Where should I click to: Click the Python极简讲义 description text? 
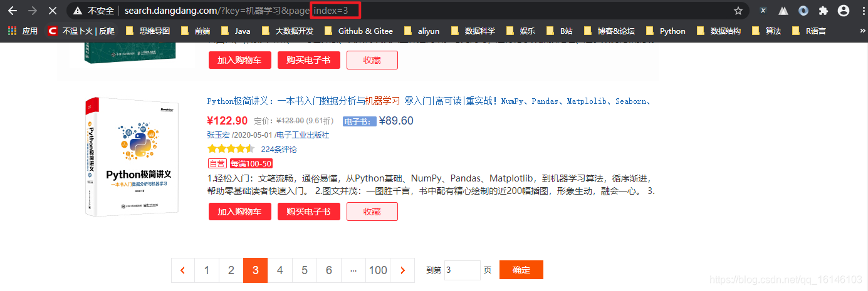[431, 185]
